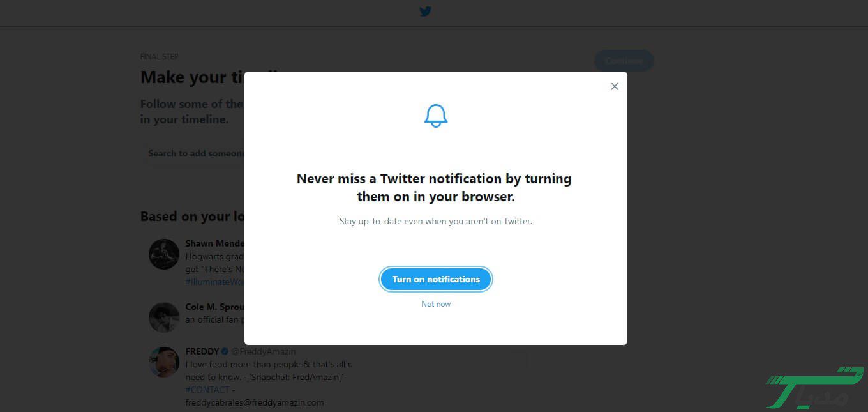Click the Shawn Mendes account name
This screenshot has width=868, height=412.
click(x=214, y=243)
